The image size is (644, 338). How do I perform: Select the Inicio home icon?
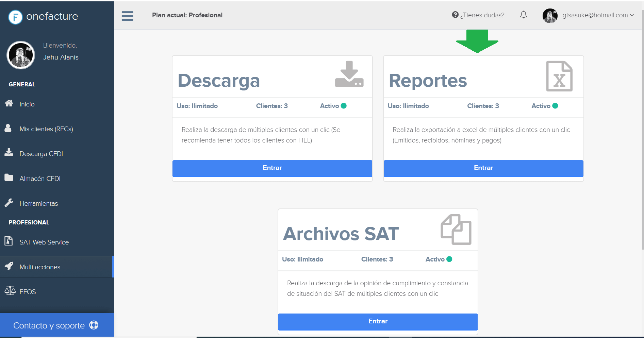tap(10, 104)
